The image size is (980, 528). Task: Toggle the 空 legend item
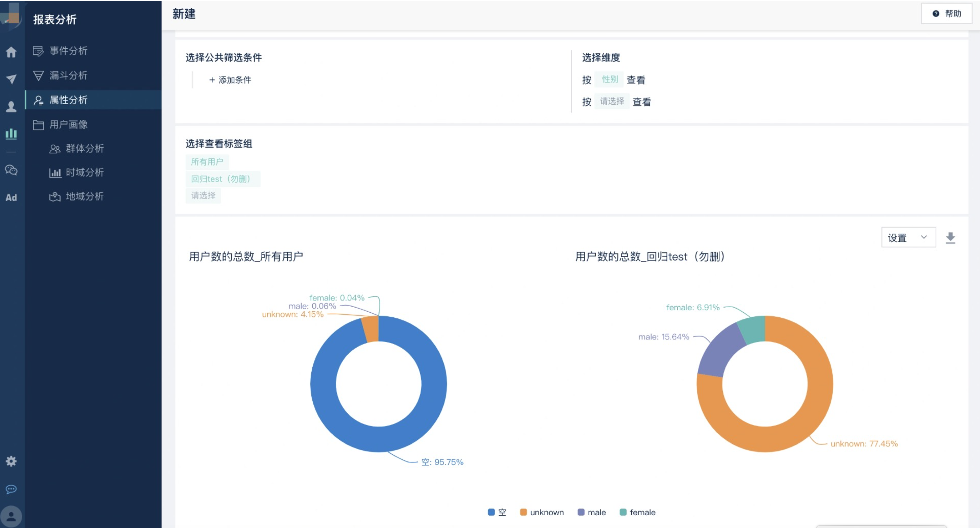tap(497, 512)
